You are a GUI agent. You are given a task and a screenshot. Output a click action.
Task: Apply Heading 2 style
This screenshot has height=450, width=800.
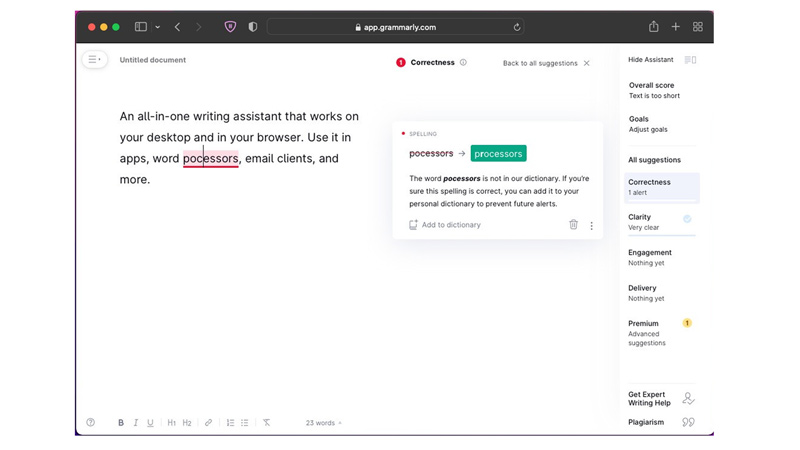pyautogui.click(x=187, y=422)
